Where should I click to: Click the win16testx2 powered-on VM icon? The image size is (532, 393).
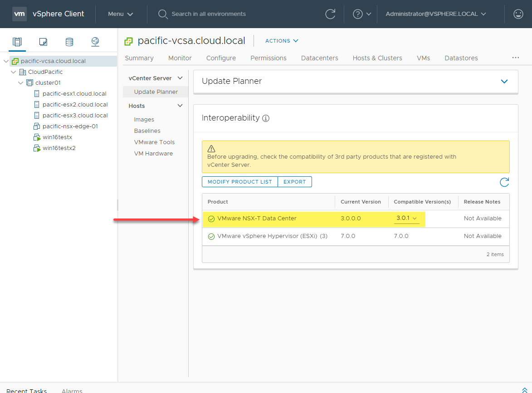(x=37, y=148)
